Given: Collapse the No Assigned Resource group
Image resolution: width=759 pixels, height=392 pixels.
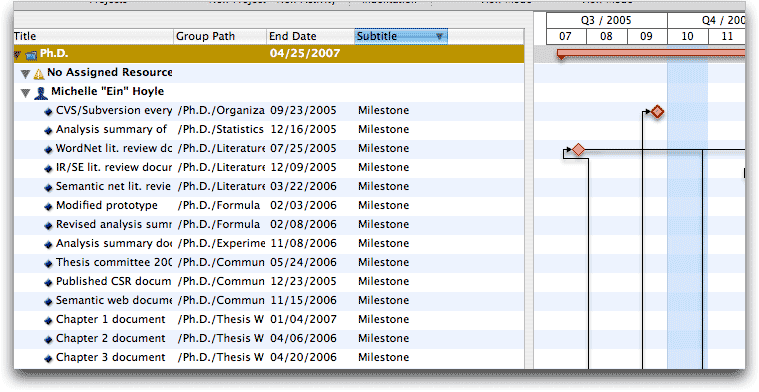Looking at the screenshot, I should coord(26,74).
